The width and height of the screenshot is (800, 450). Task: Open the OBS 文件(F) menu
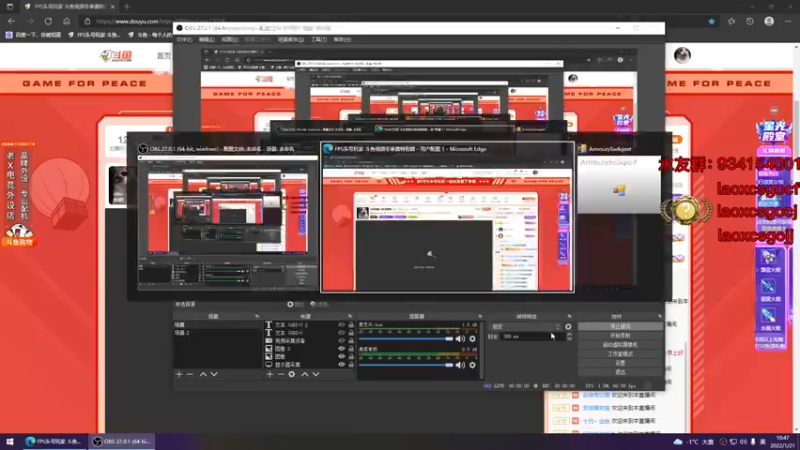coord(184,40)
